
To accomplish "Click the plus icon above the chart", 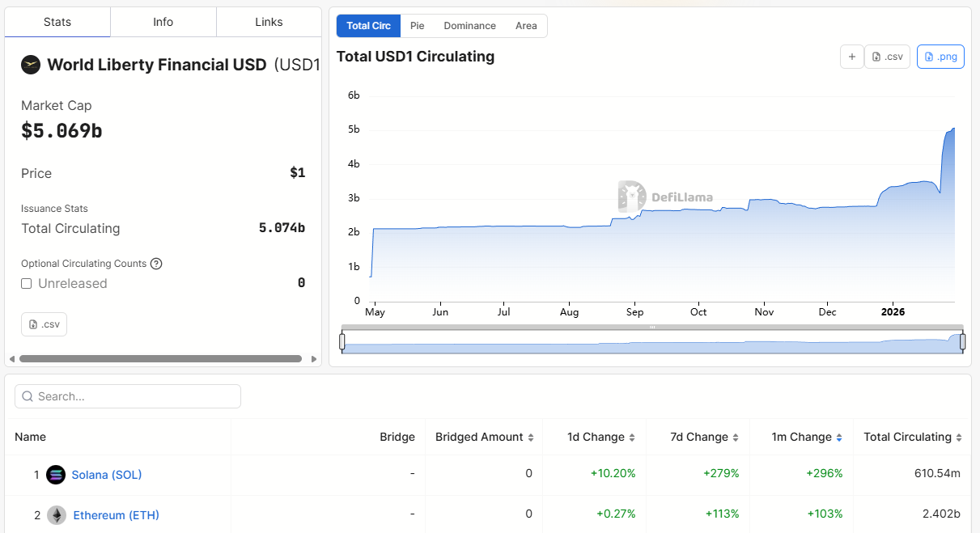I will (852, 57).
